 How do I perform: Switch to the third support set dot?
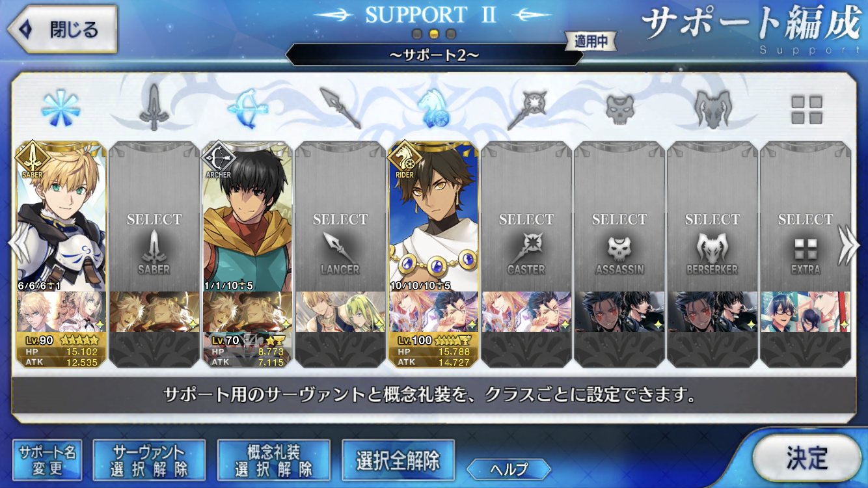pos(450,34)
